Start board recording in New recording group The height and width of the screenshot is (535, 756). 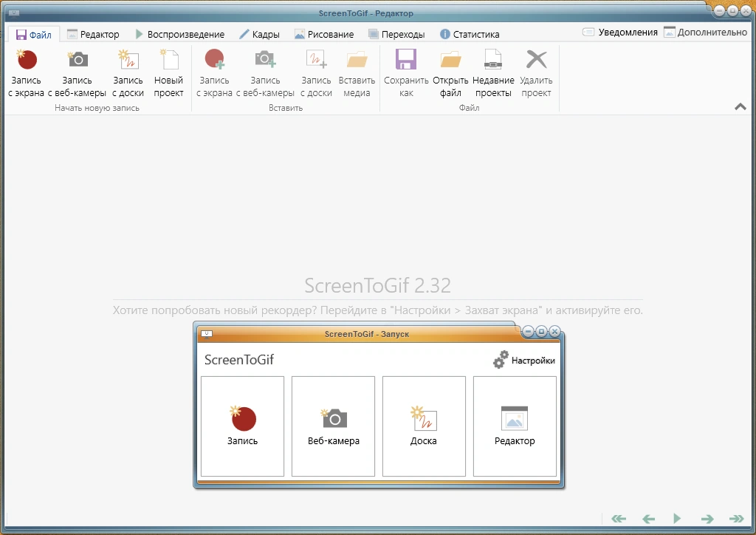pyautogui.click(x=128, y=73)
